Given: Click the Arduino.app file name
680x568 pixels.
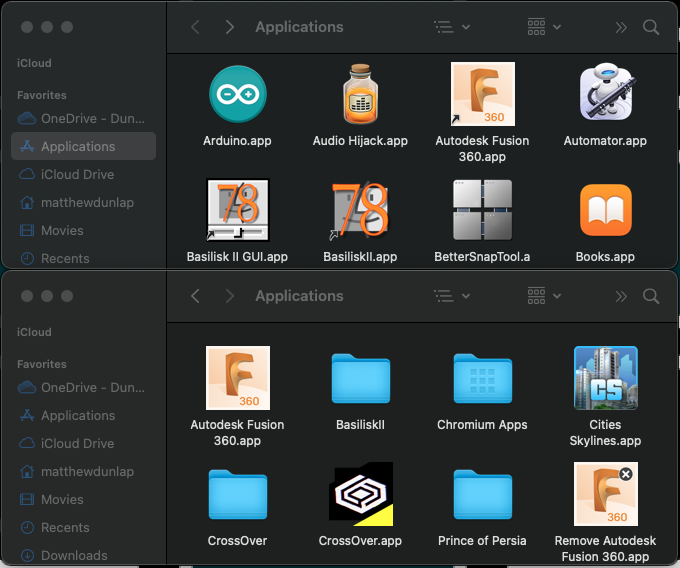Looking at the screenshot, I should pyautogui.click(x=237, y=141).
